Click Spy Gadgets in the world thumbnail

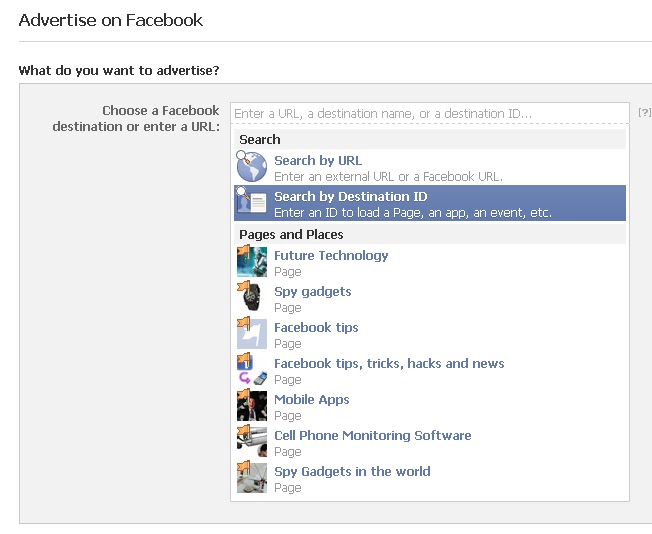pos(252,477)
